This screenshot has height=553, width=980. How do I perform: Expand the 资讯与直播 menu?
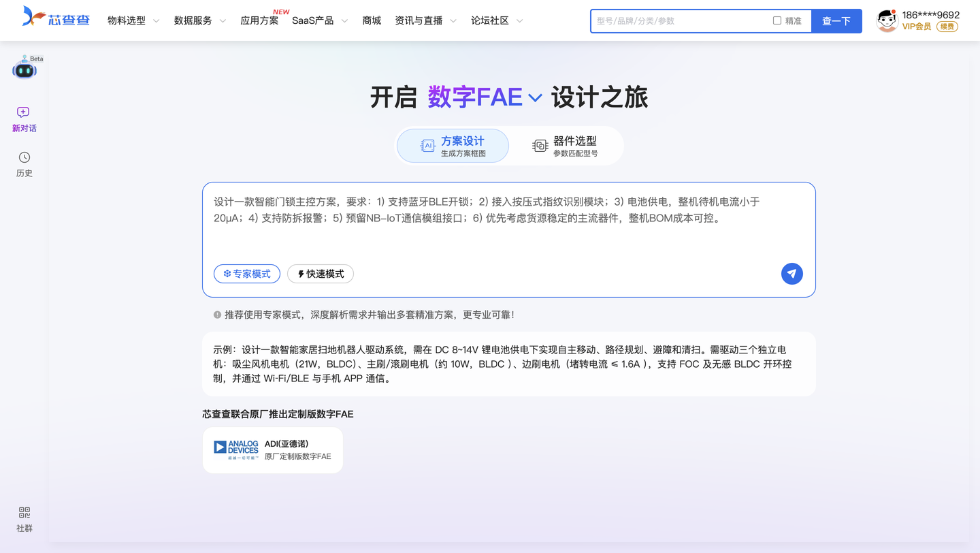pyautogui.click(x=426, y=20)
